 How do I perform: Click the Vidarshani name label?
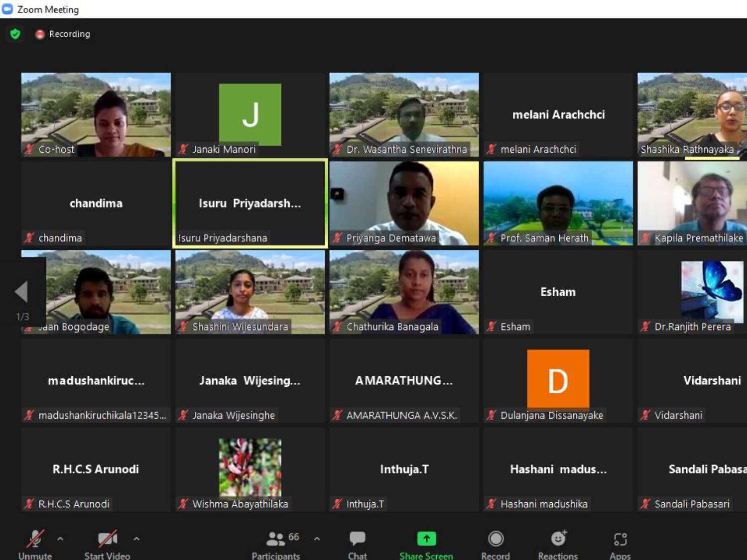point(678,415)
